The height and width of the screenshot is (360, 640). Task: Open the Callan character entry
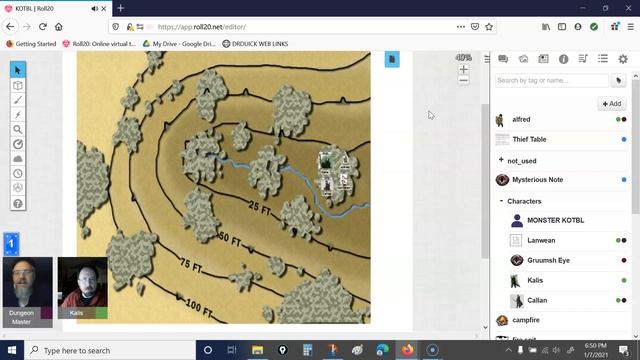click(568, 300)
